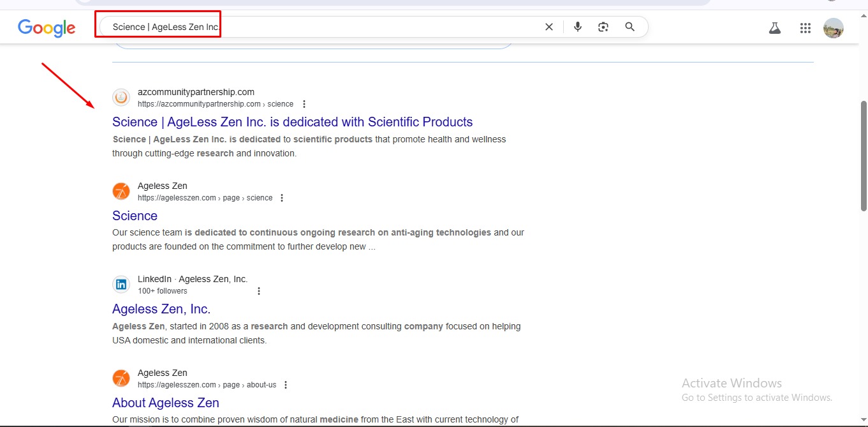Open the 'Science' result from Ageless Zen
The width and height of the screenshot is (868, 427).
tap(135, 216)
